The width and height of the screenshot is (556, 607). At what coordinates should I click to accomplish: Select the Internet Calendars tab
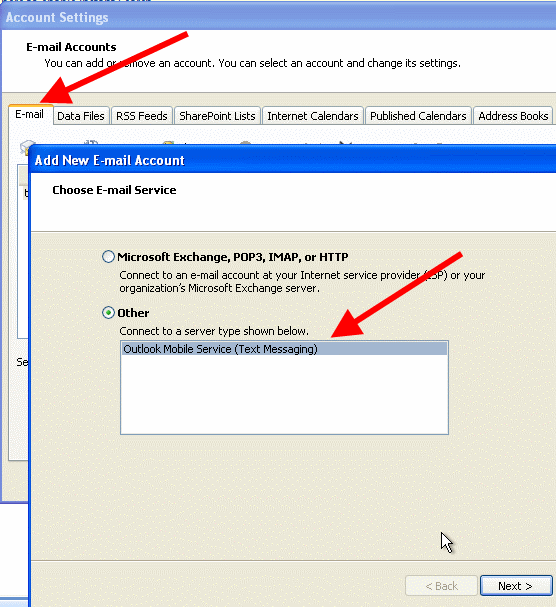click(x=312, y=116)
